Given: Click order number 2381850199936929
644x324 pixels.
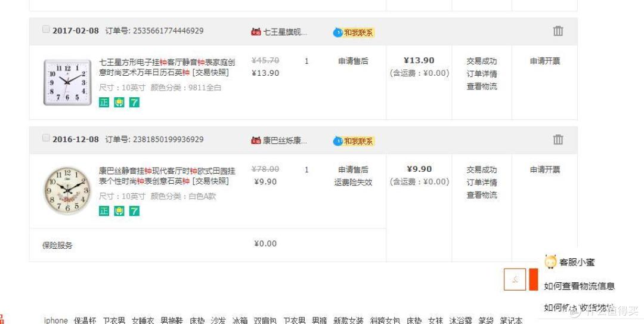Looking at the screenshot, I should [x=168, y=140].
